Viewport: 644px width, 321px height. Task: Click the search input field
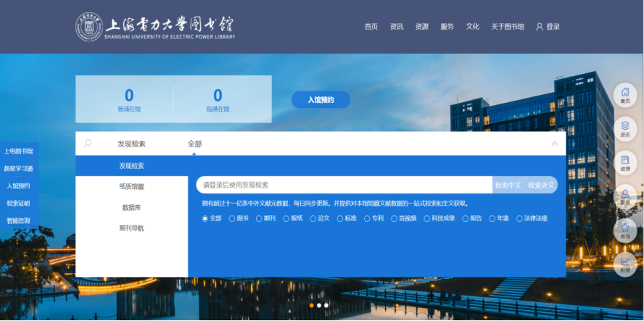coord(344,185)
